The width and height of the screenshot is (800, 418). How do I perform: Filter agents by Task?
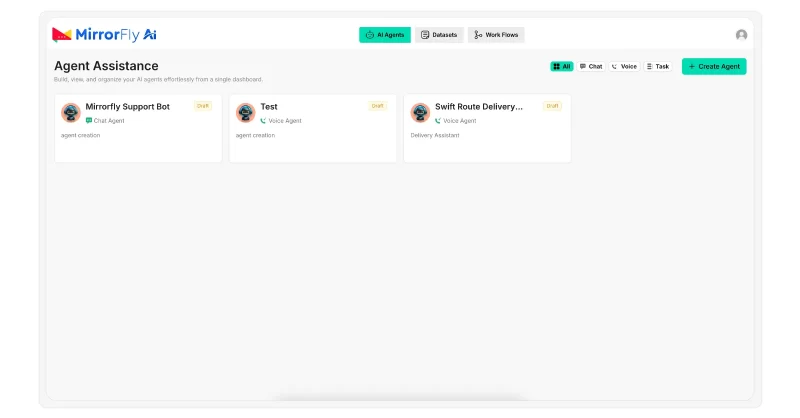coord(658,66)
